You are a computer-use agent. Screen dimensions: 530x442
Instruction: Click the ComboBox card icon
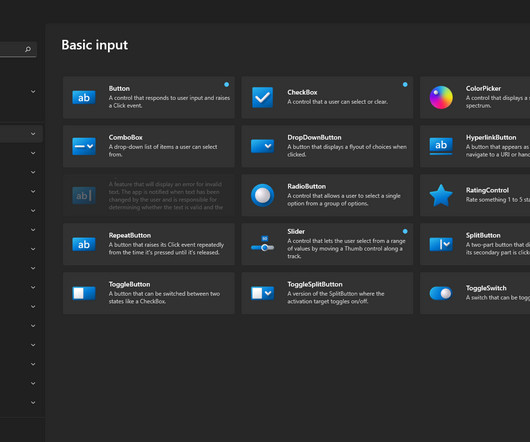[x=84, y=146]
